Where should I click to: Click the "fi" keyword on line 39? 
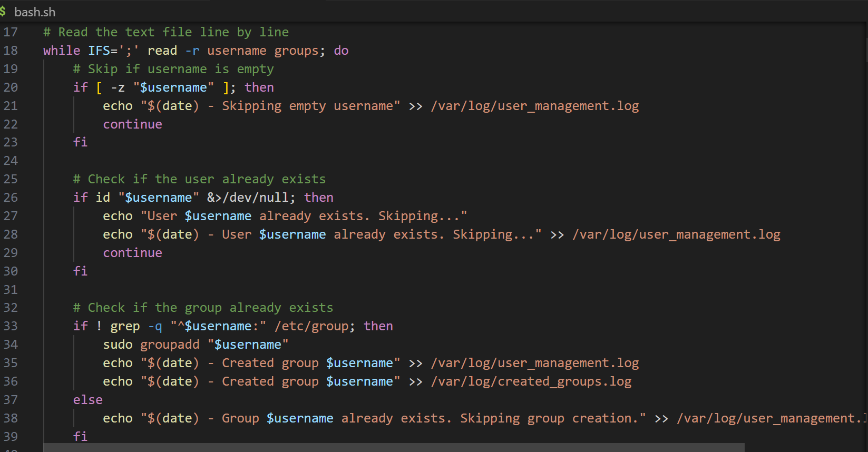[x=80, y=437]
